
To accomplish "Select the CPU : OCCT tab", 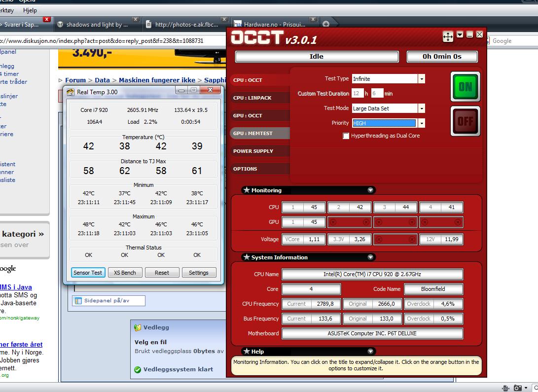I will [260, 80].
